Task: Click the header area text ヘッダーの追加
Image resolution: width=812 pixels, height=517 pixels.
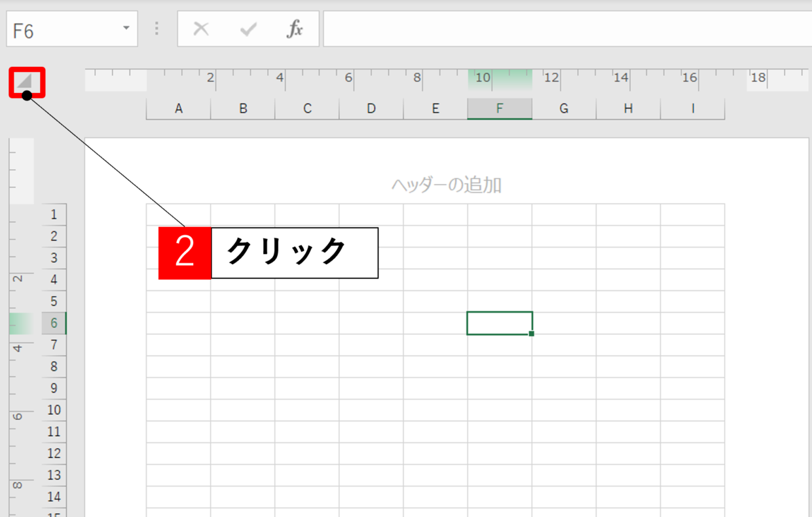Action: pos(446,185)
